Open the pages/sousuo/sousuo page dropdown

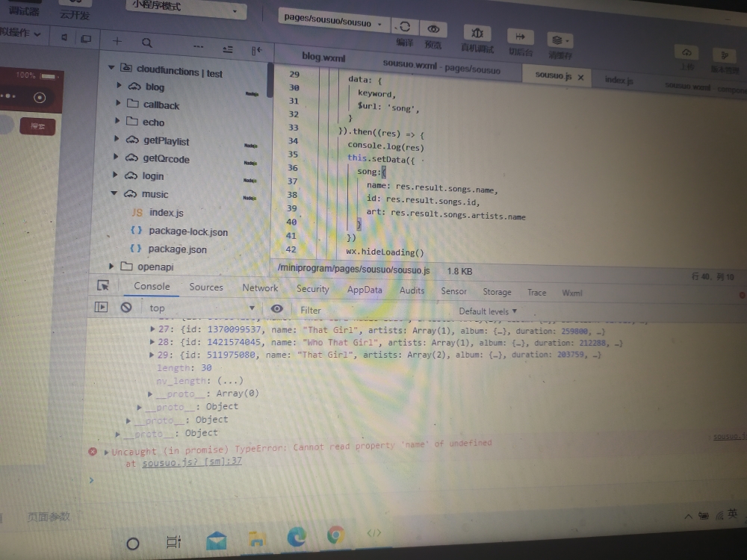point(333,21)
